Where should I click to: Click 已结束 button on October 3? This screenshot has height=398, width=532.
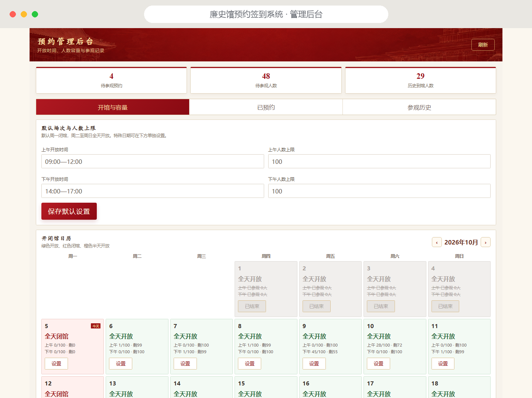pos(381,306)
